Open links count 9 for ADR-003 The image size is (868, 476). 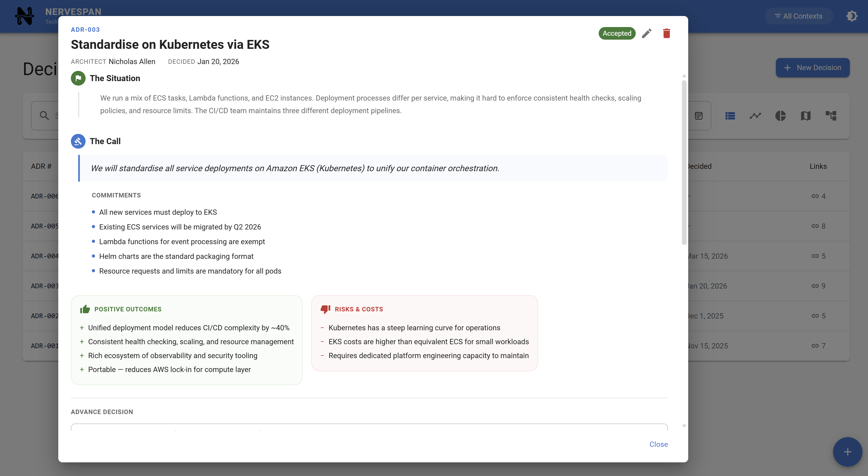point(818,286)
